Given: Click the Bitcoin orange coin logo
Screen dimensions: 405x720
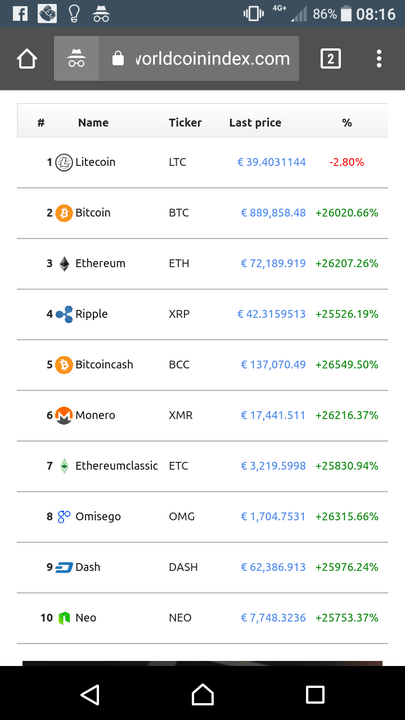Looking at the screenshot, I should (64, 213).
